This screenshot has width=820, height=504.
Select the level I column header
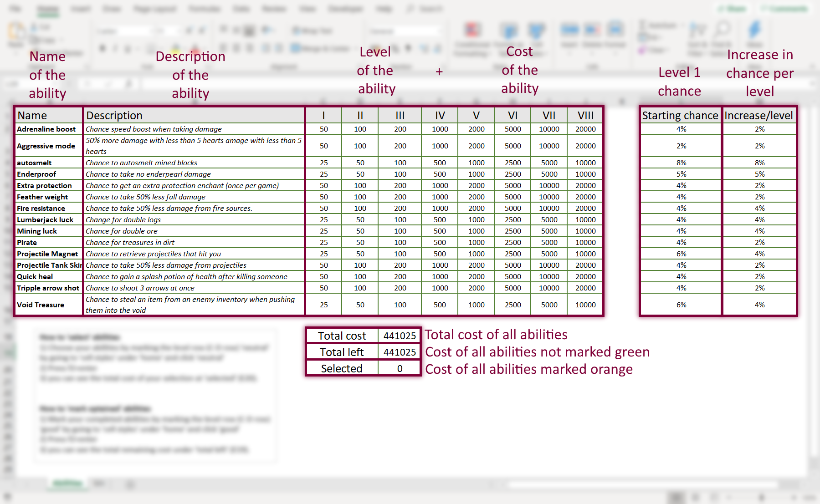323,116
